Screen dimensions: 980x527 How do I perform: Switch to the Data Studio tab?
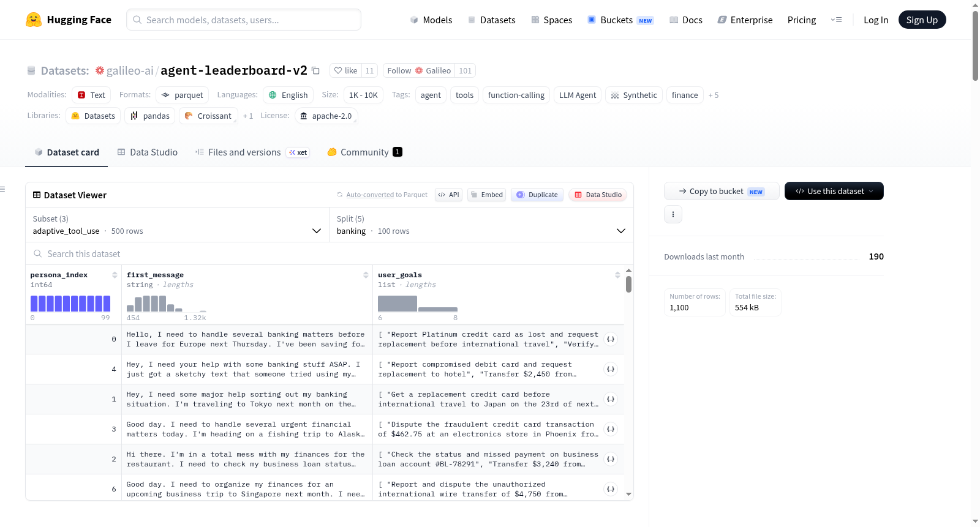[148, 152]
